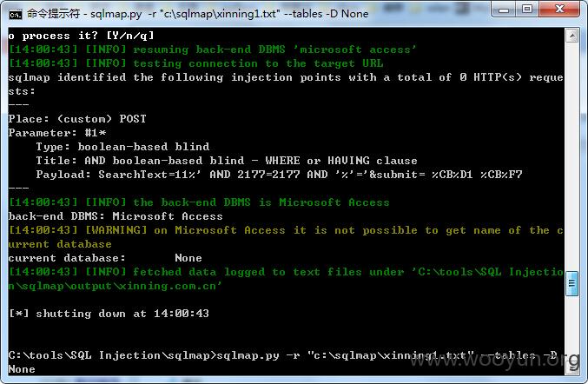Minimize the command prompt window
This screenshot has width=588, height=384.
tap(503, 9)
